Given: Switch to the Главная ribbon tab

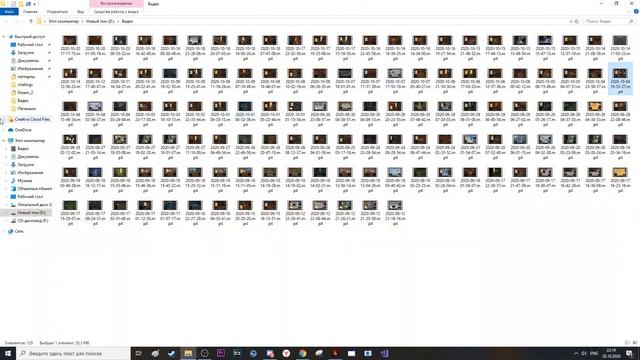Looking at the screenshot, I should (30, 12).
